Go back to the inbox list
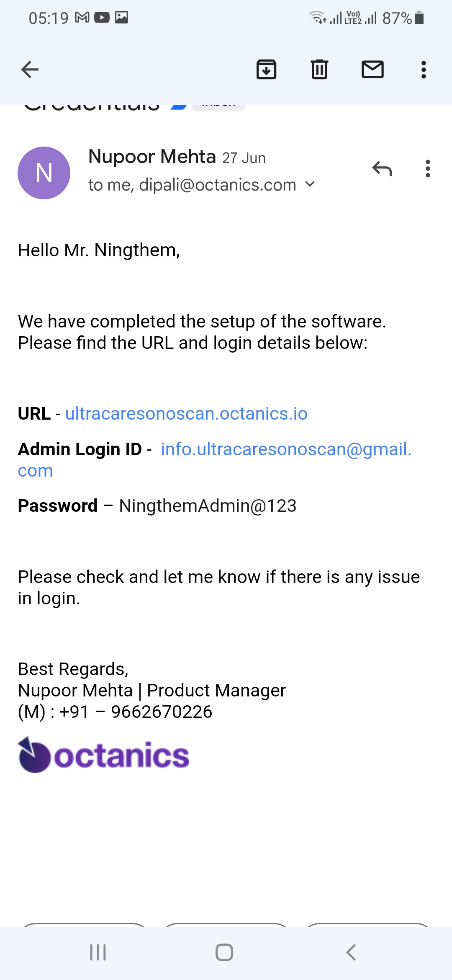 [x=30, y=70]
